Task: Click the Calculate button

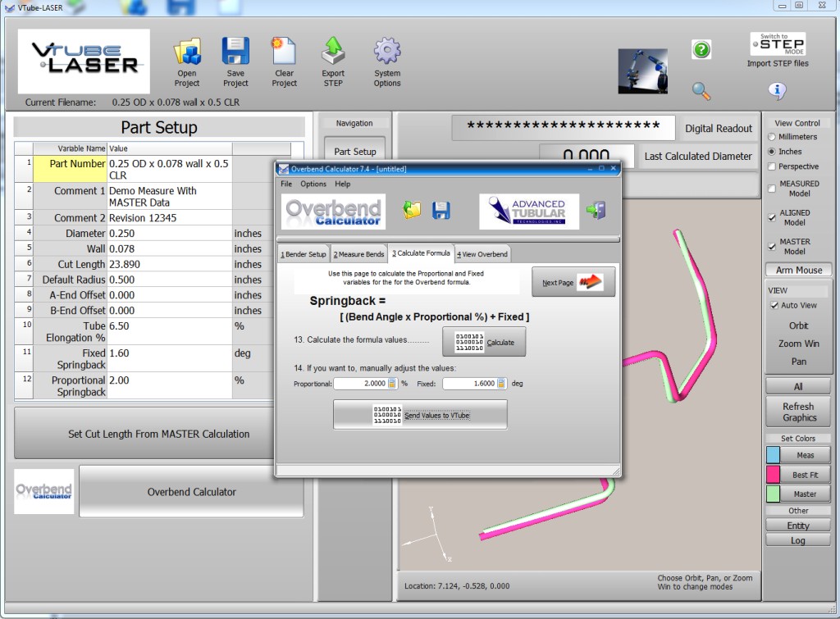Action: click(x=484, y=342)
